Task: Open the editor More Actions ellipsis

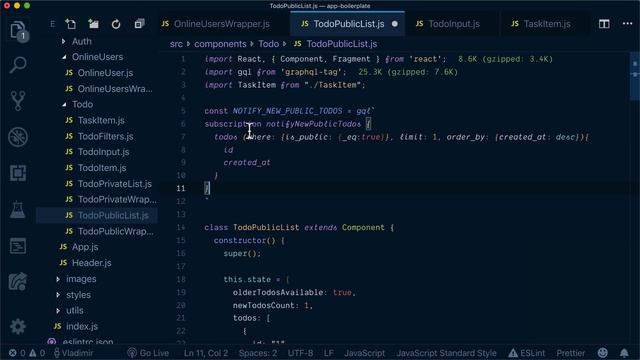Action: tap(627, 24)
